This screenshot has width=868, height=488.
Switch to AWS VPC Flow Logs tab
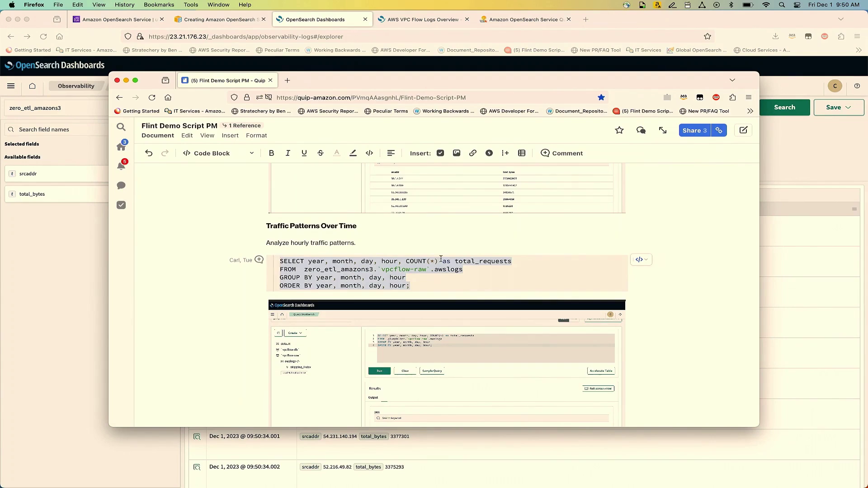422,19
